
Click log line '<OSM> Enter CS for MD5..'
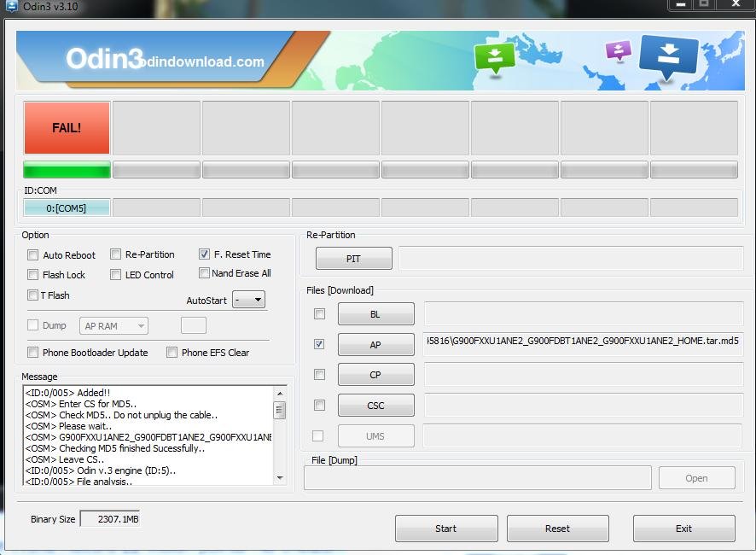[x=81, y=404]
